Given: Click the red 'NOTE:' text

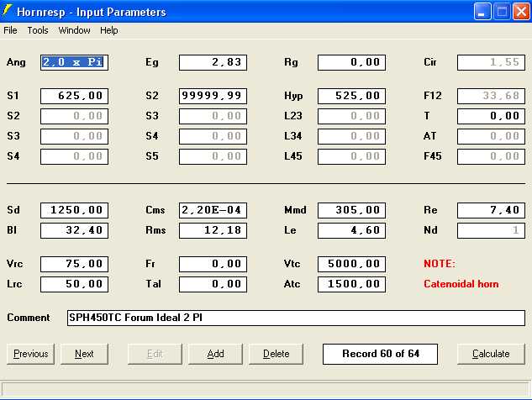Looking at the screenshot, I should [x=440, y=264].
